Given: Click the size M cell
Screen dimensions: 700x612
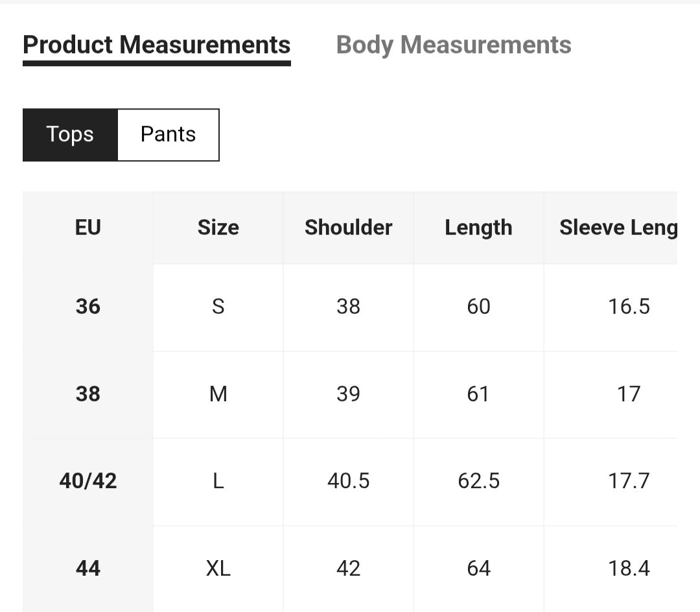Looking at the screenshot, I should [x=218, y=394].
